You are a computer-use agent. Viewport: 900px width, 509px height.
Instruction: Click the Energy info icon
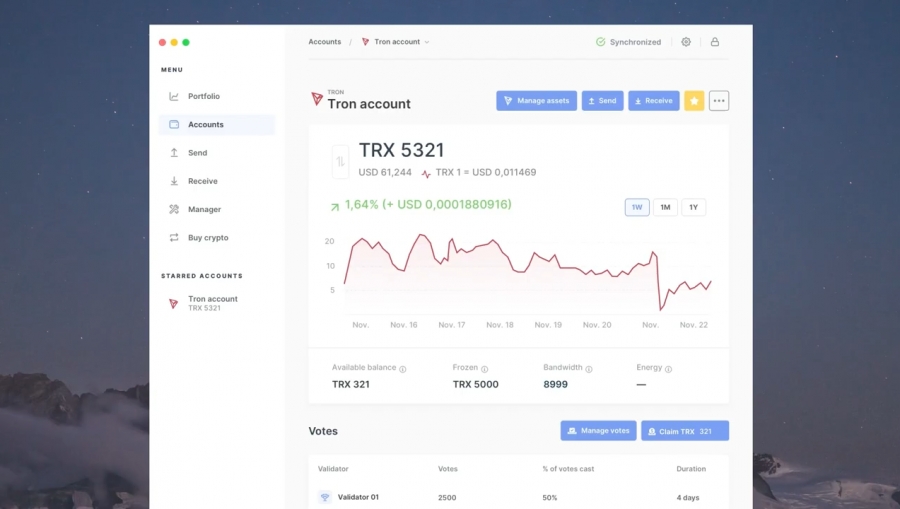[x=668, y=369]
